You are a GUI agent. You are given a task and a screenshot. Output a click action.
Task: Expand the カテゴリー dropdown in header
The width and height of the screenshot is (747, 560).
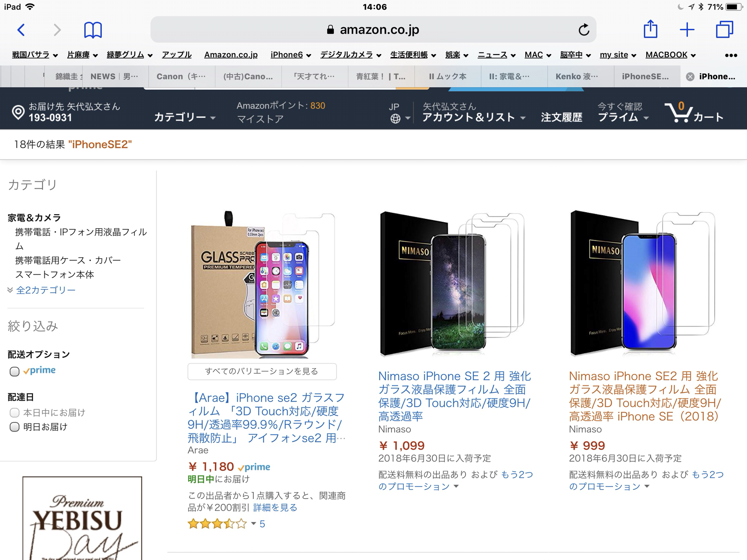(185, 117)
